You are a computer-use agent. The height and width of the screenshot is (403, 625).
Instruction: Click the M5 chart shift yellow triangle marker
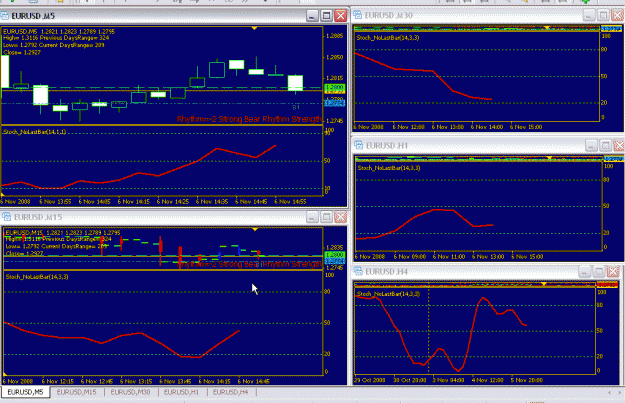coord(254,28)
